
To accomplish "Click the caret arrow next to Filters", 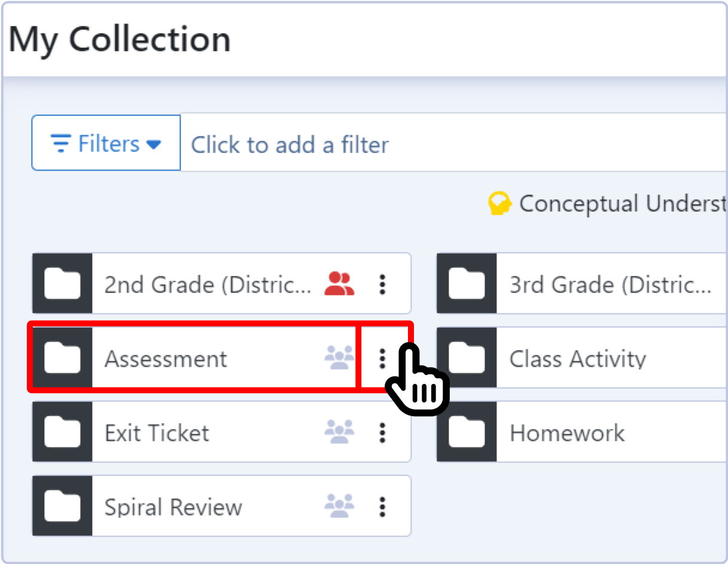I will 154,144.
